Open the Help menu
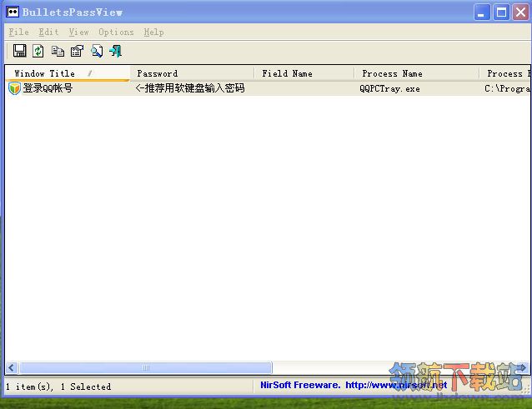The width and height of the screenshot is (532, 409). (x=153, y=32)
